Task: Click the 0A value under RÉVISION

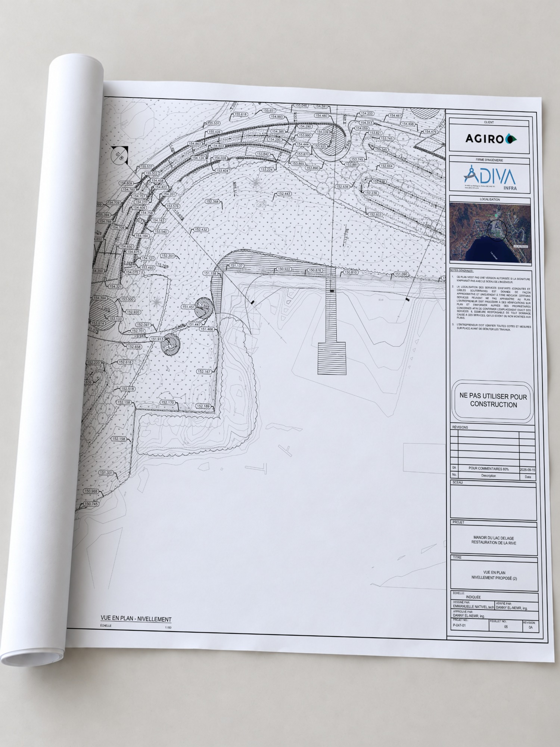Action: 531,628
